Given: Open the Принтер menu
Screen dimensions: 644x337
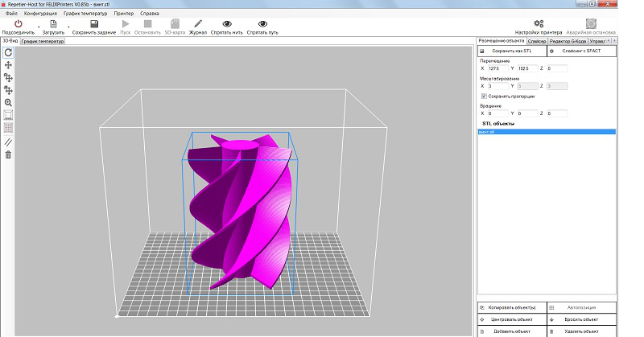Looking at the screenshot, I should click(124, 13).
